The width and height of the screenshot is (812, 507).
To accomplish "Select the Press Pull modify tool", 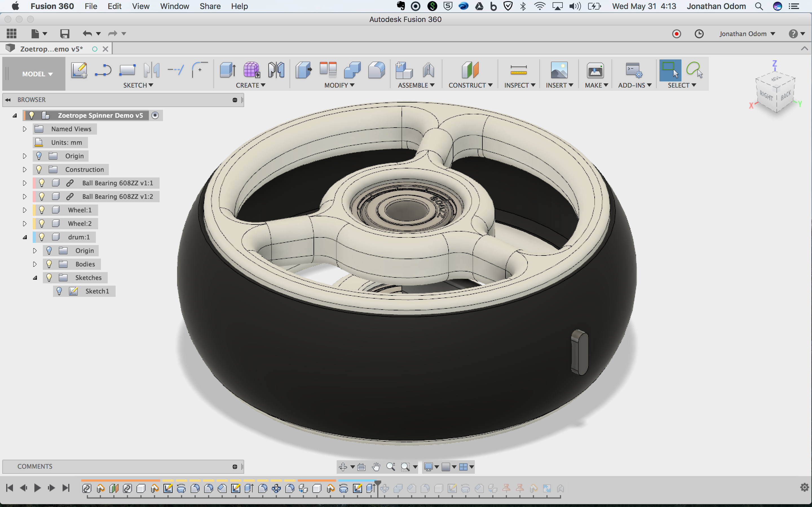I will pos(303,70).
